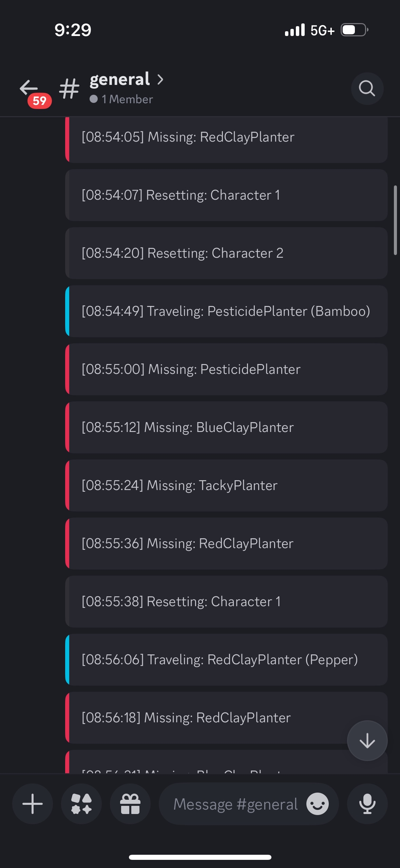Tap the 08:55:12 Missing: BlueClayPlanter entry
Image resolution: width=400 pixels, height=868 pixels.
pos(226,427)
